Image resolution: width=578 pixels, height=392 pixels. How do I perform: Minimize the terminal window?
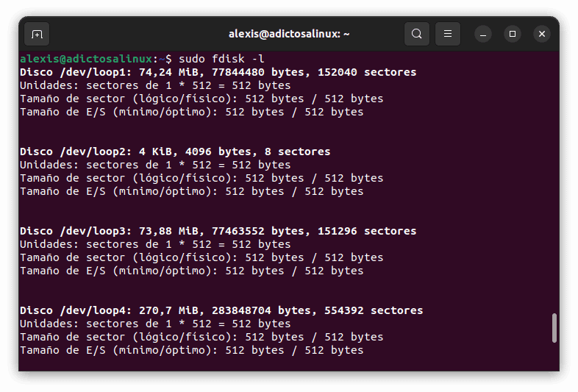tap(483, 34)
